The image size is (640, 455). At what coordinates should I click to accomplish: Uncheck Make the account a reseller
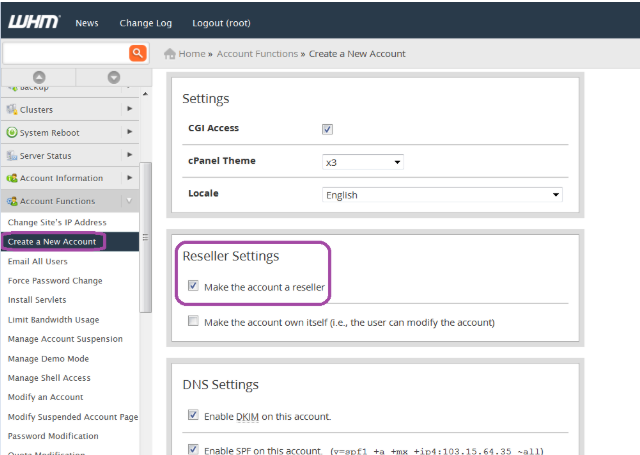click(x=193, y=286)
